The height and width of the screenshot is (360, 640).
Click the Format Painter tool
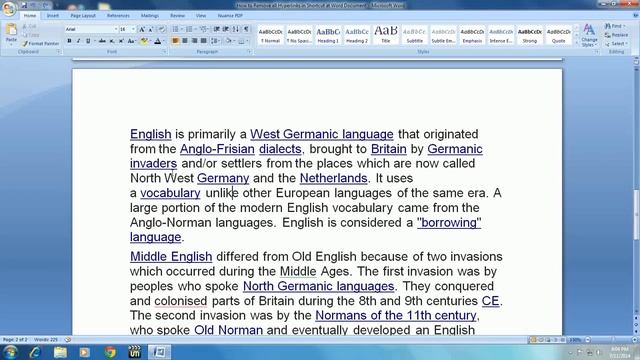(40, 43)
